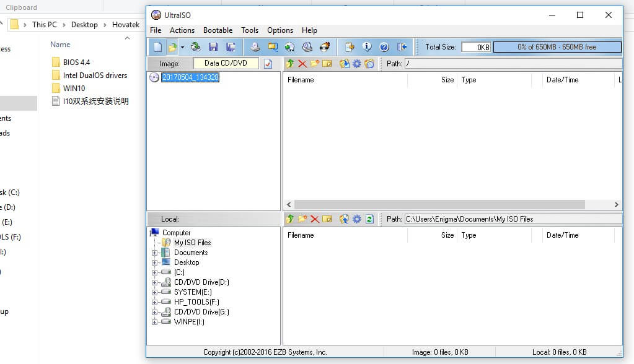Click the Burn CD/DVD Image flame icon
Viewport: 634px width, 364px height.
[x=325, y=47]
